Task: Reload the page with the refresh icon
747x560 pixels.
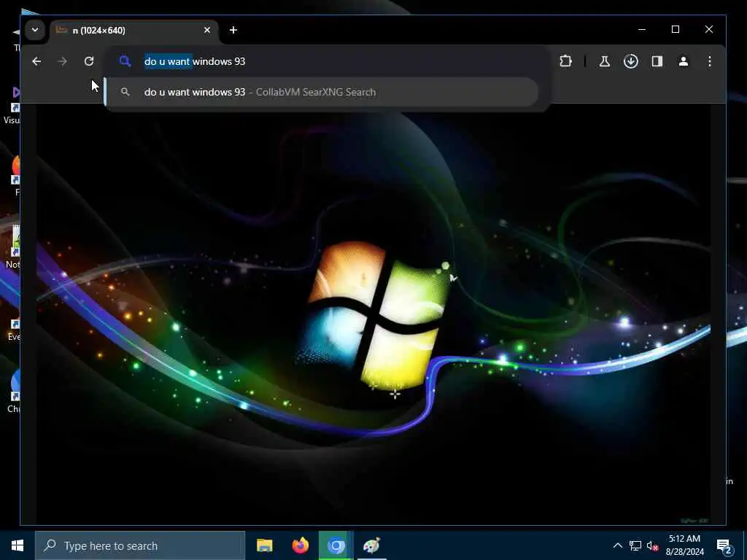Action: click(x=88, y=61)
